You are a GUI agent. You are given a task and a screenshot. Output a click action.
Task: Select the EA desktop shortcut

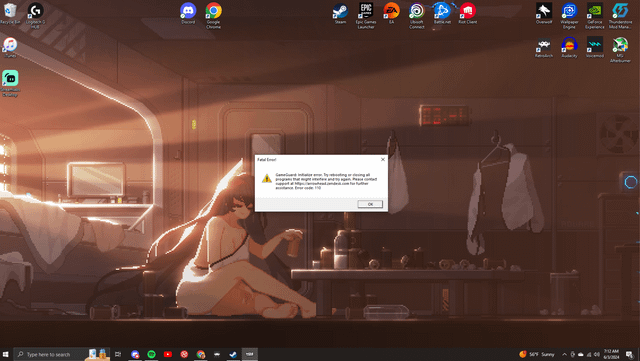pos(391,13)
